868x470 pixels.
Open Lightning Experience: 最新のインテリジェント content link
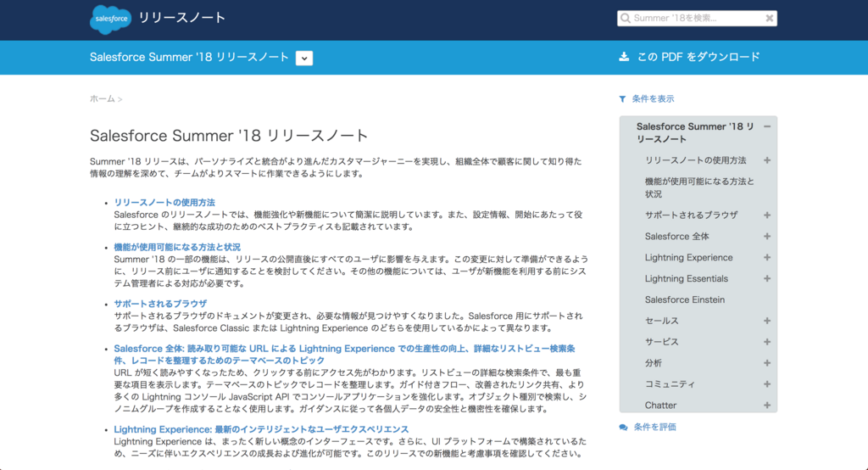tap(261, 429)
